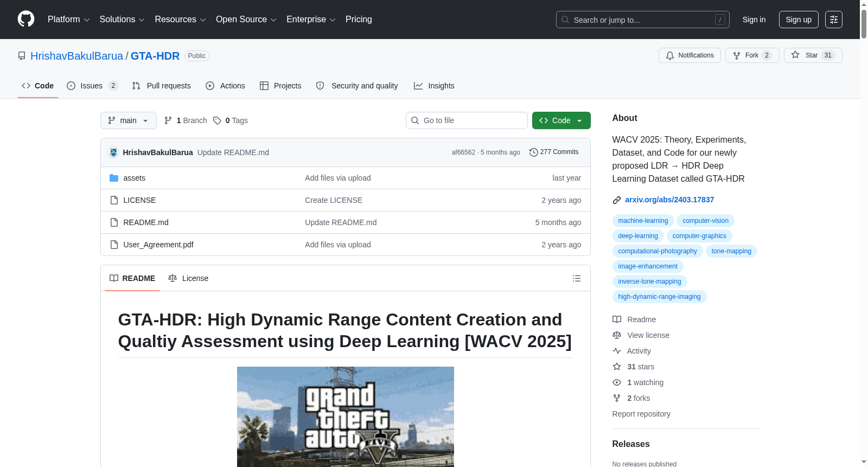Click the search magnifier icon in header
This screenshot has height=467, width=868.
tap(565, 20)
